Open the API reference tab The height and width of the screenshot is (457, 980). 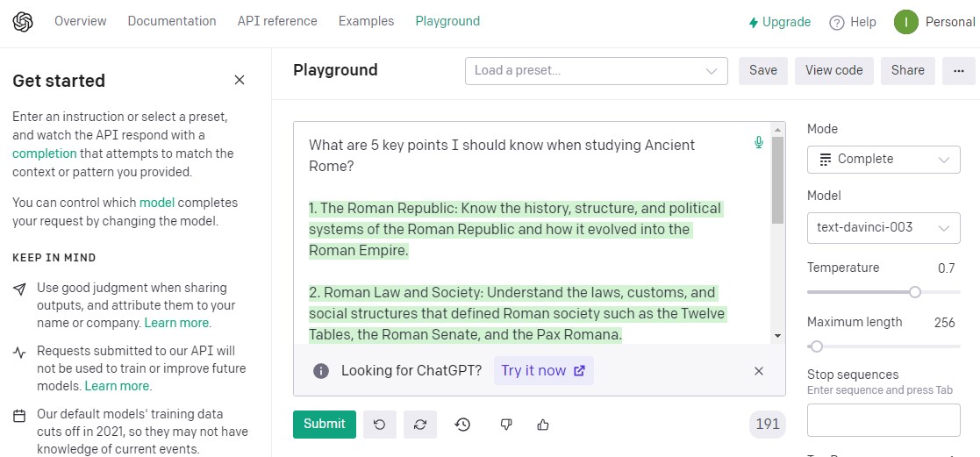point(277,21)
